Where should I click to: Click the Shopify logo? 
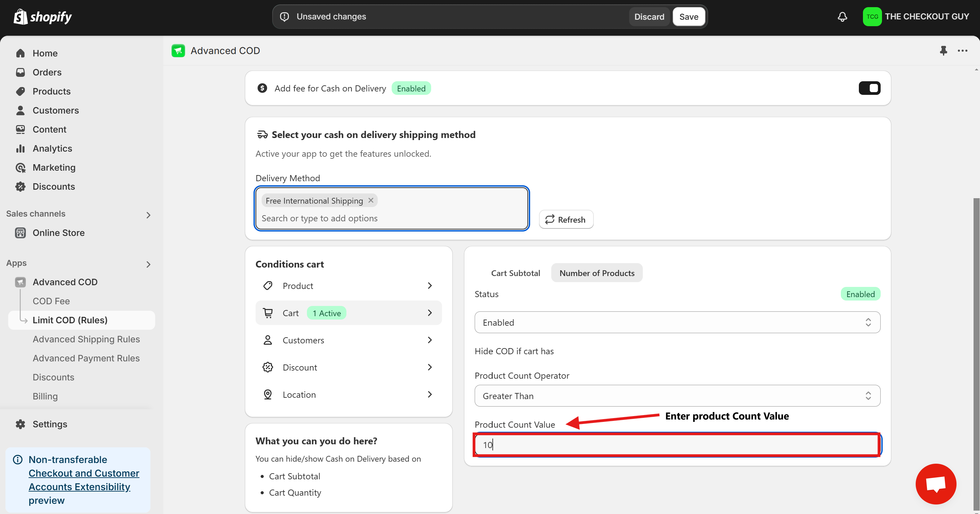(43, 17)
